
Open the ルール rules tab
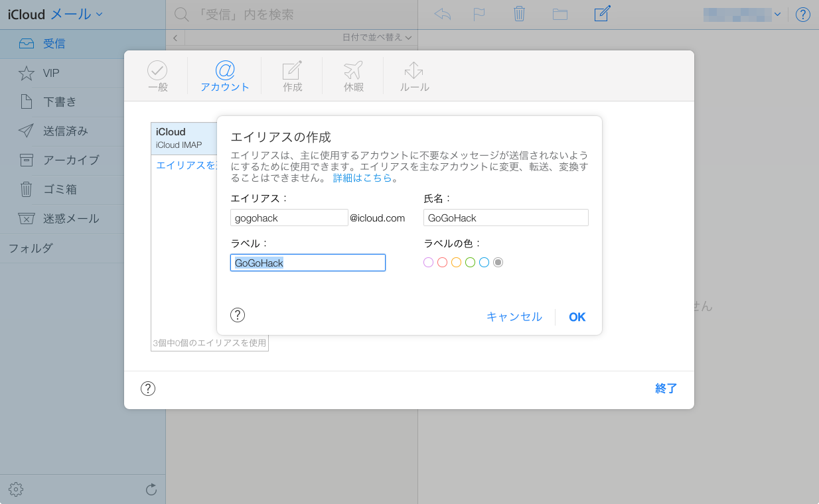click(414, 76)
